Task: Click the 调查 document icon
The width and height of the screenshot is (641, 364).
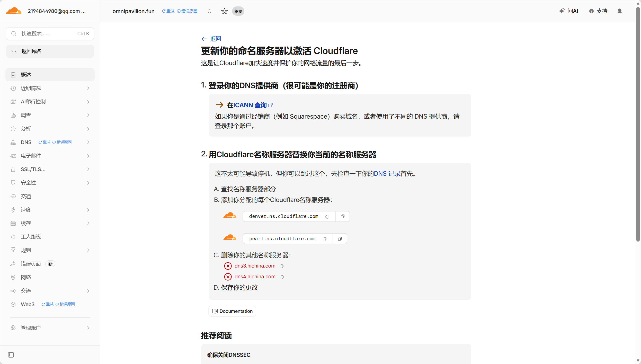Action: click(13, 115)
